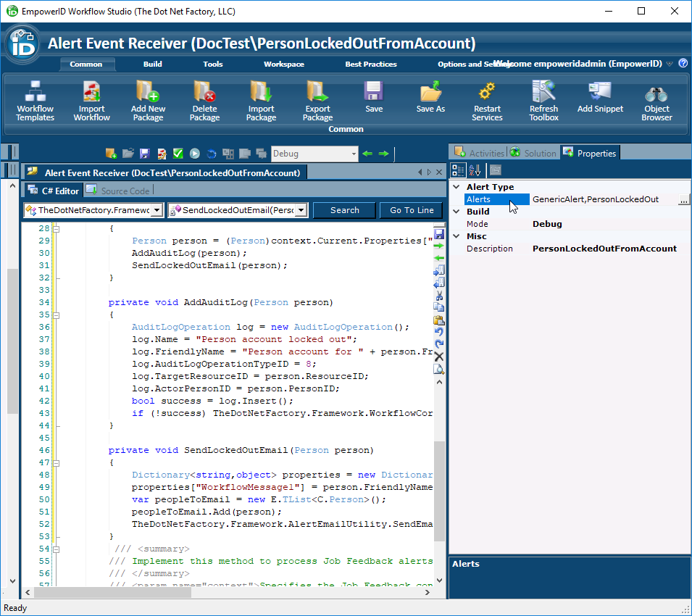The image size is (692, 616).
Task: Switch to the Source Code tab
Action: (x=117, y=191)
